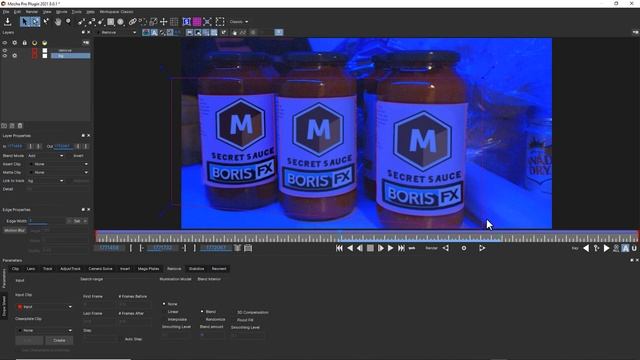Toggle the tracking cog for bg layer
The width and height of the screenshot is (640, 360).
coord(15,56)
